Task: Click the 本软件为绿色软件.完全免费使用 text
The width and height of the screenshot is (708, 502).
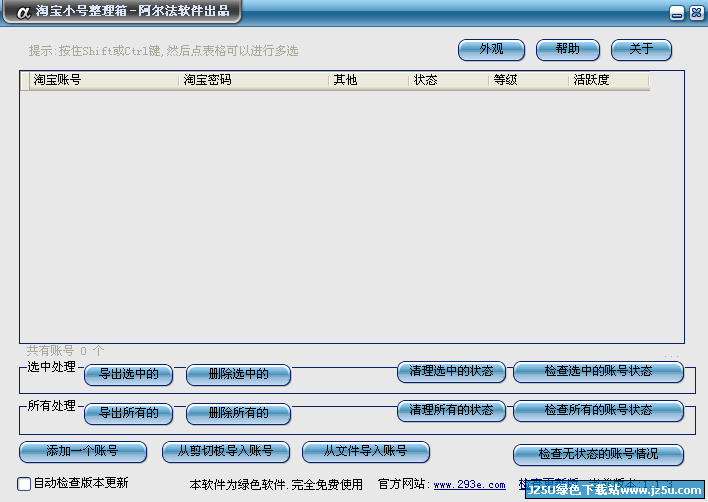Action: (276, 485)
